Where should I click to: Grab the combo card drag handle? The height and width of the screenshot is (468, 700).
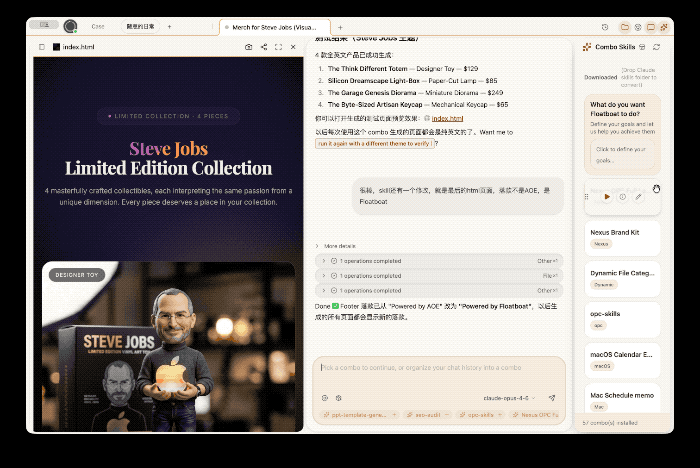pyautogui.click(x=587, y=196)
